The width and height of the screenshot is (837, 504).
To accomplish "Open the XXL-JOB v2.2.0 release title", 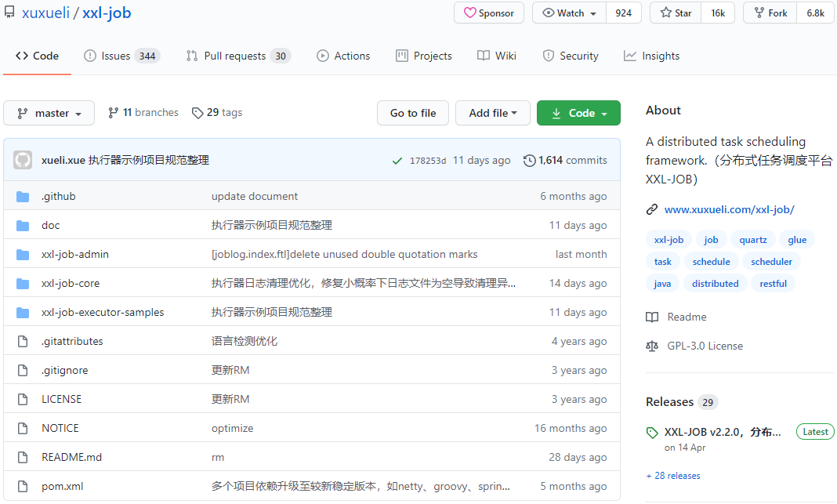I will (723, 433).
